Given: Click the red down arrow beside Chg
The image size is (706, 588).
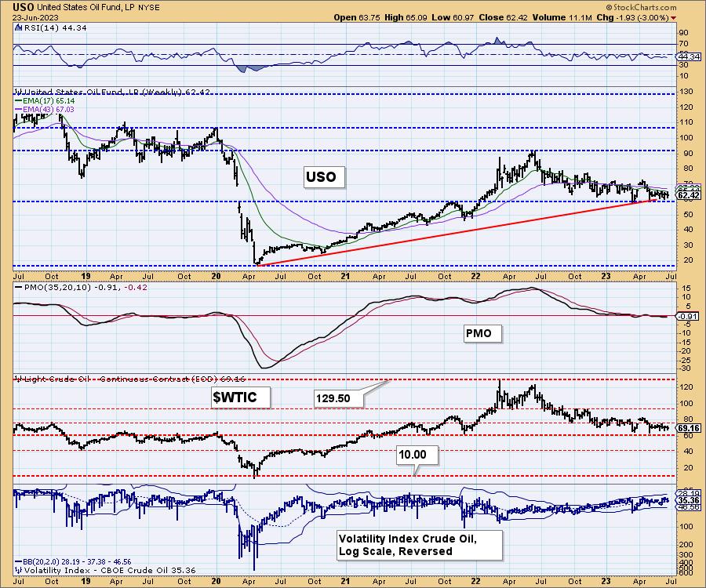Looking at the screenshot, I should 673,18.
